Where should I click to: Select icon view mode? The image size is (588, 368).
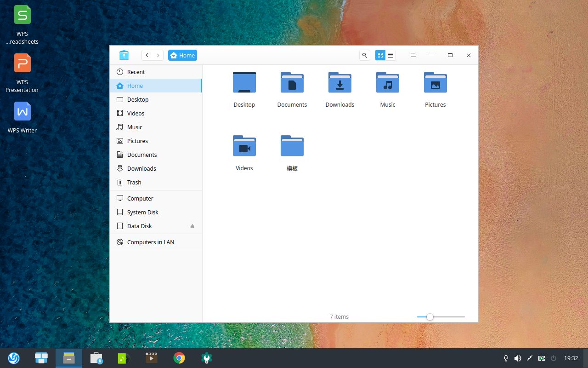pos(380,55)
